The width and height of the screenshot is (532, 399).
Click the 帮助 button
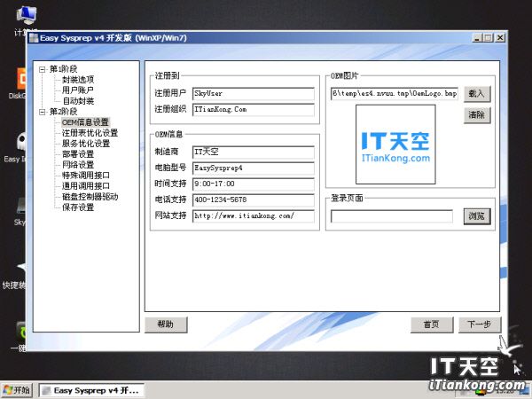(x=166, y=325)
